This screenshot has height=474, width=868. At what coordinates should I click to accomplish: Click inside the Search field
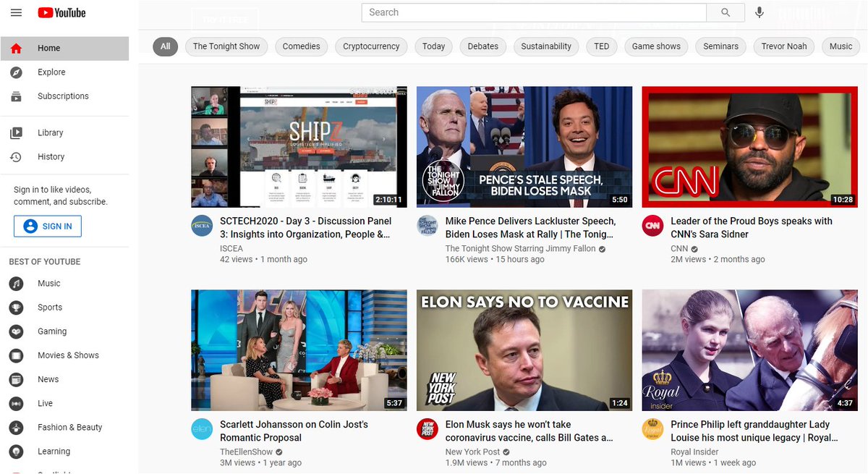pos(535,12)
